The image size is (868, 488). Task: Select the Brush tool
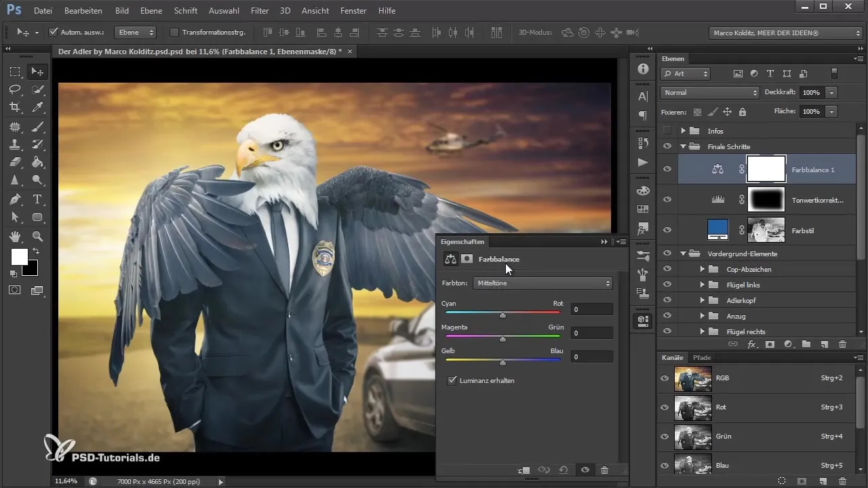pos(38,126)
